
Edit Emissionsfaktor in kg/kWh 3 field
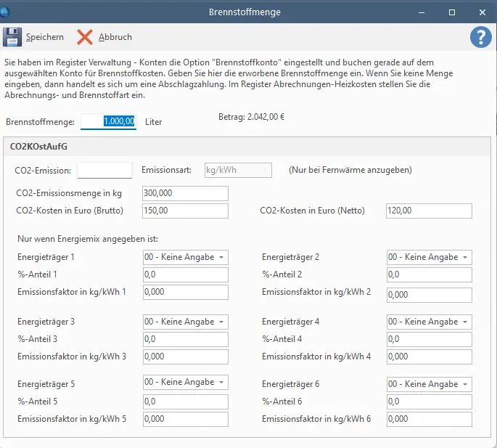click(186, 357)
